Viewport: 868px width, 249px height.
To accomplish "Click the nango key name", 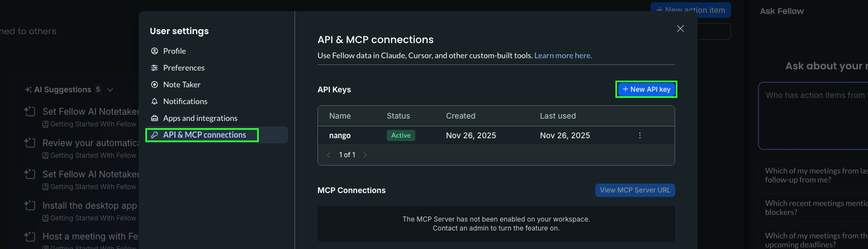I will tap(340, 135).
